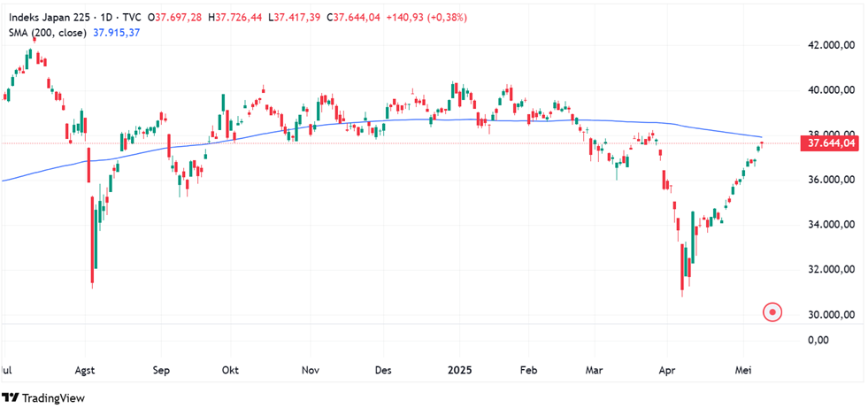Click the Agst month label on time axis
The image size is (868, 408).
[85, 370]
